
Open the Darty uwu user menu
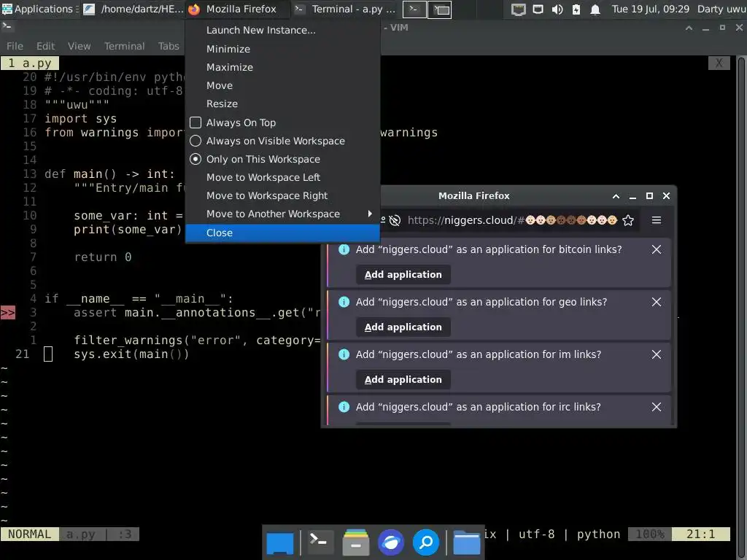721,9
